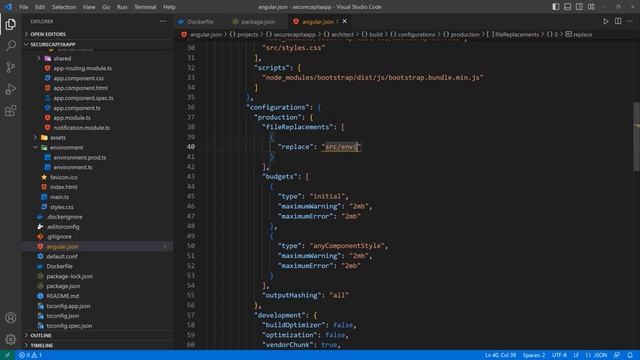The height and width of the screenshot is (360, 640).
Task: Open the Help menu
Action: pos(169,7)
